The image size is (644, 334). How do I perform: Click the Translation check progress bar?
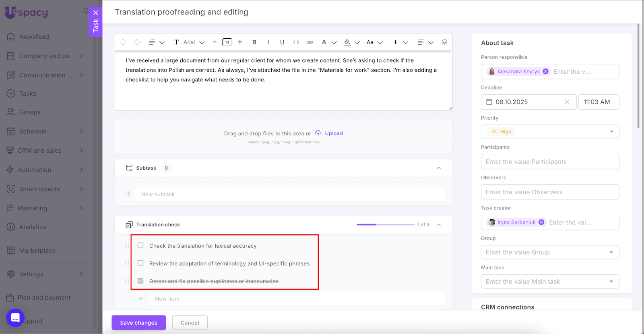(385, 224)
